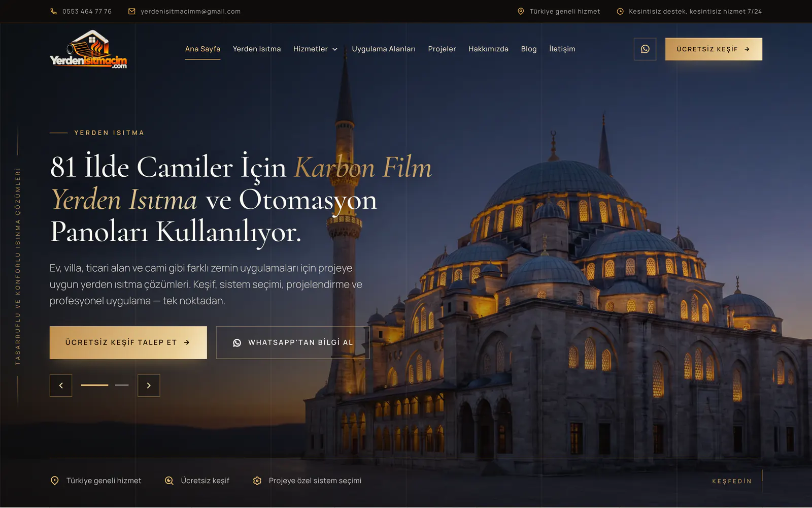This screenshot has width=812, height=508.
Task: Go to the previous hero slide
Action: point(61,386)
